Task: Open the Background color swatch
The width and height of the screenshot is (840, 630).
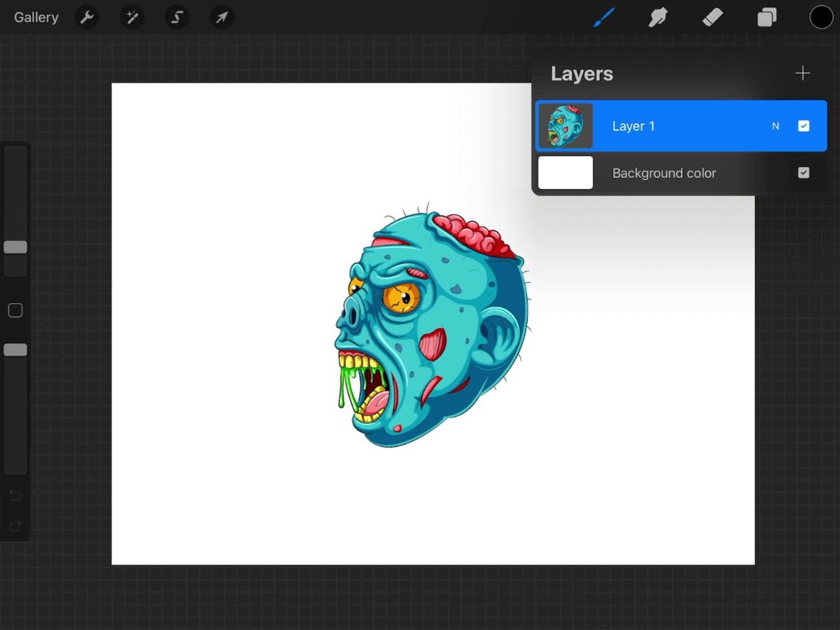Action: tap(565, 173)
